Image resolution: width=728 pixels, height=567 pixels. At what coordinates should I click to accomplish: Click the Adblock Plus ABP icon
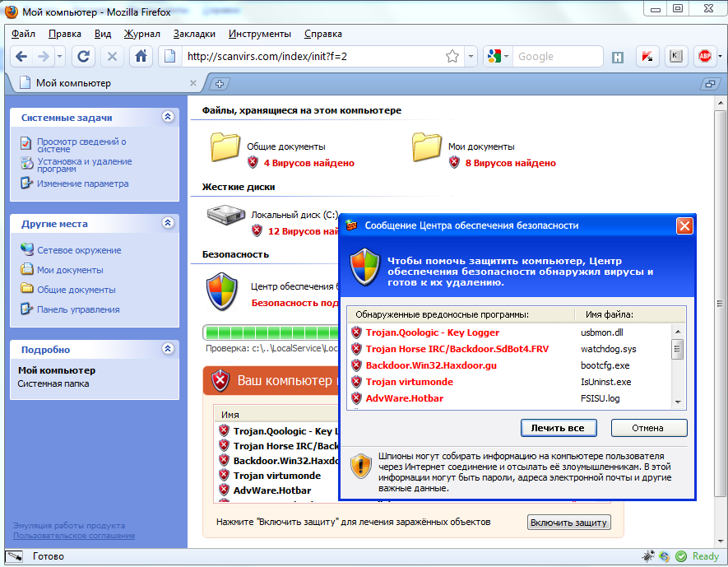tap(704, 57)
